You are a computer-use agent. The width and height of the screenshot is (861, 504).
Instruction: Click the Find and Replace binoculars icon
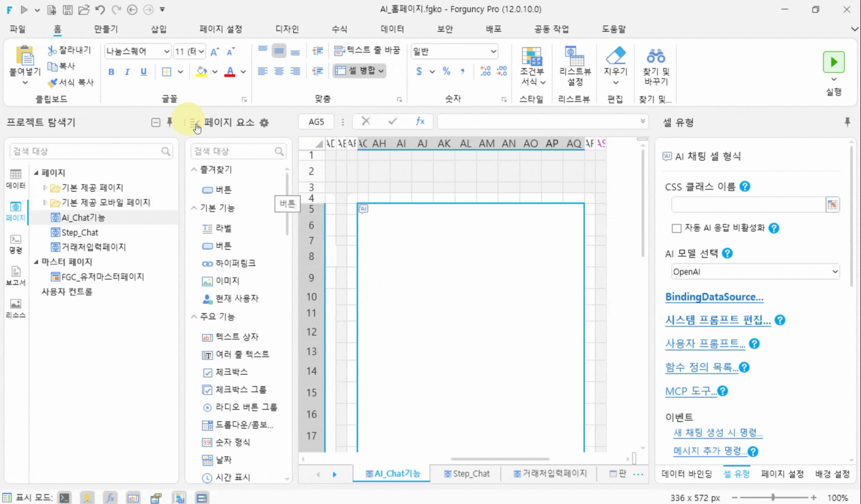[656, 56]
